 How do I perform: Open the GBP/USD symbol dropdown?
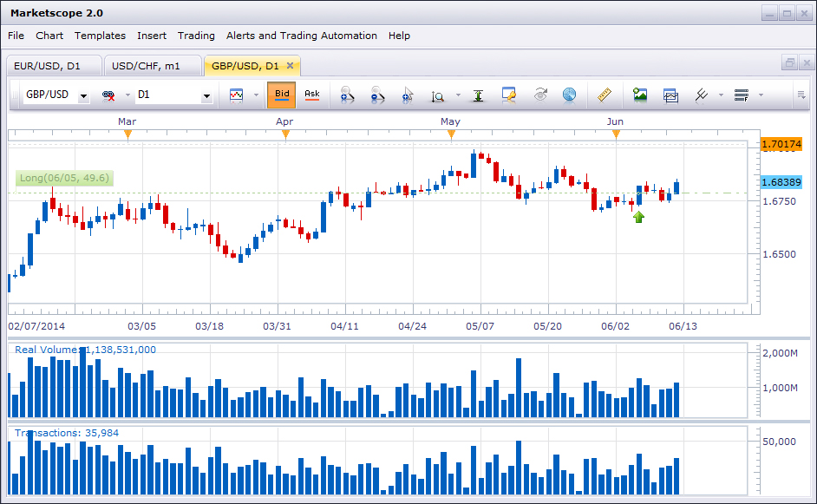(x=84, y=96)
